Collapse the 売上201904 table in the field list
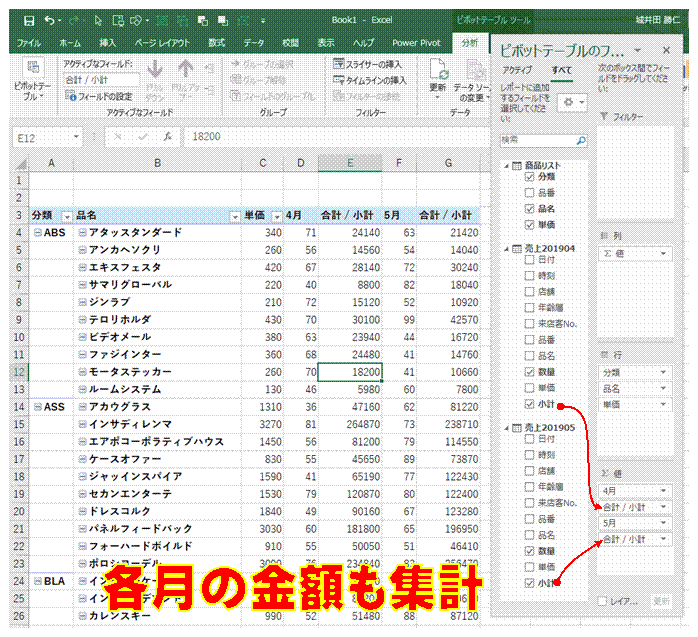Screen dimensions: 698x637 pos(507,249)
